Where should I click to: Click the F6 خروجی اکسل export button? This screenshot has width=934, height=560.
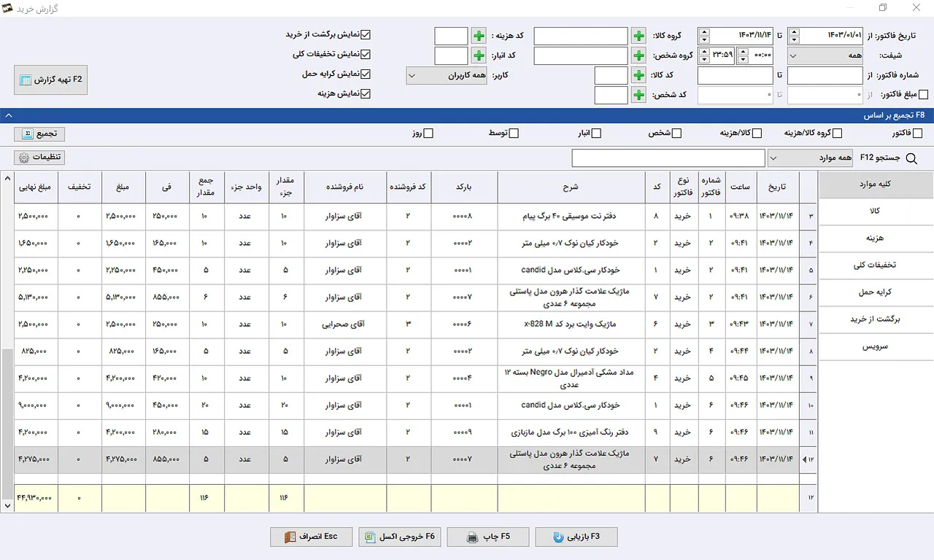400,537
